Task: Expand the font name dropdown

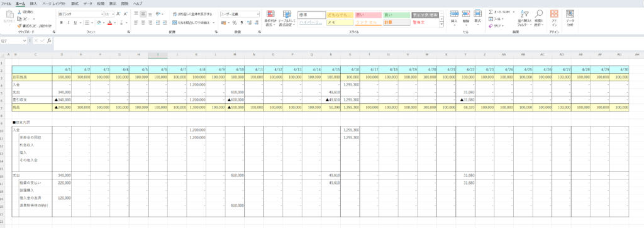Action: pyautogui.click(x=102, y=14)
